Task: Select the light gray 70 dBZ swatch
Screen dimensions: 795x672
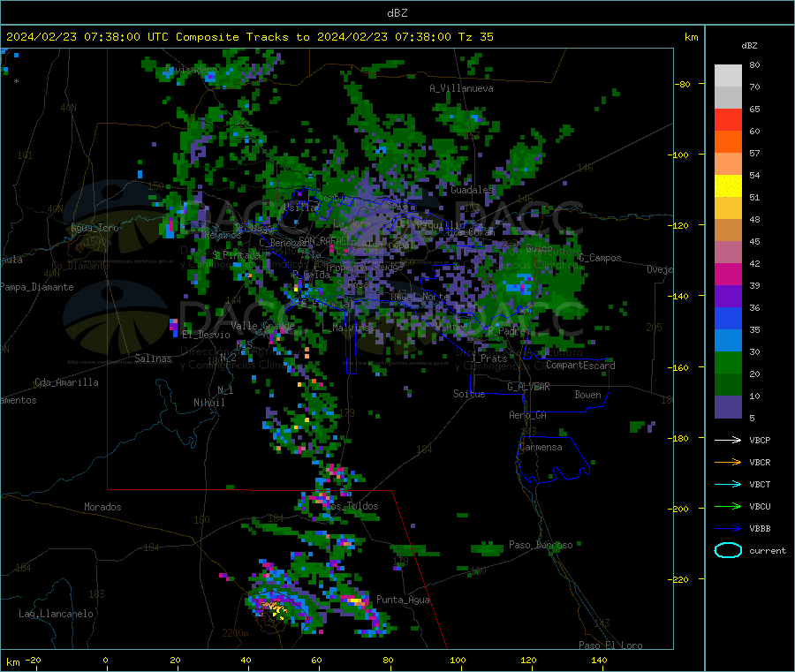Action: [x=728, y=76]
